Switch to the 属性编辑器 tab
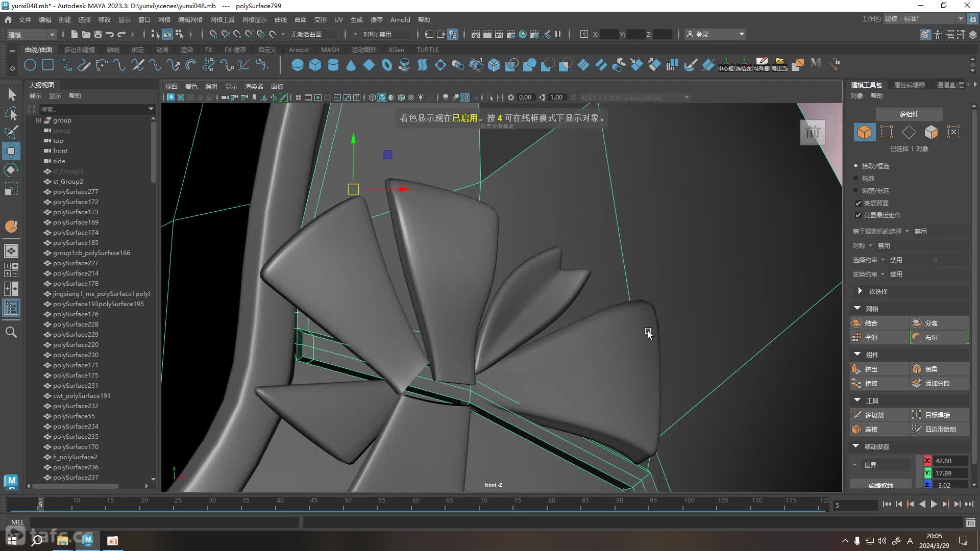 [910, 85]
